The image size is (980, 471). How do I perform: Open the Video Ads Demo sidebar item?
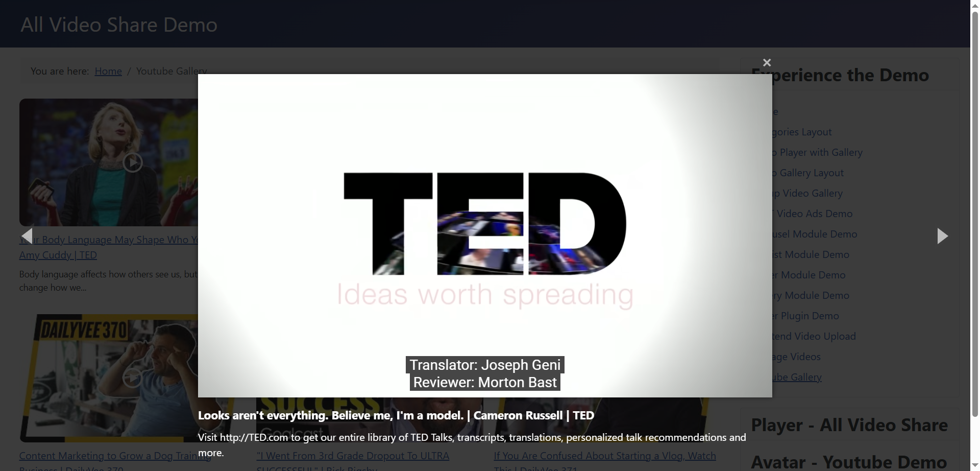click(x=813, y=214)
